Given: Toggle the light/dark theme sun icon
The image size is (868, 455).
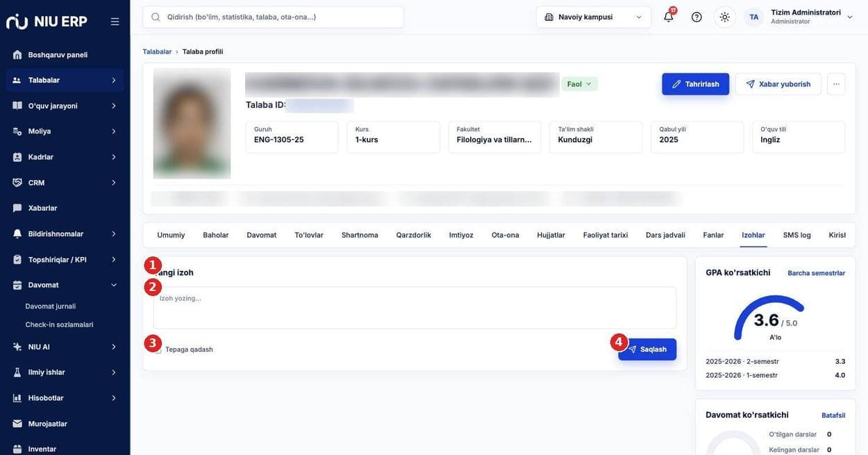Looking at the screenshot, I should click(724, 17).
